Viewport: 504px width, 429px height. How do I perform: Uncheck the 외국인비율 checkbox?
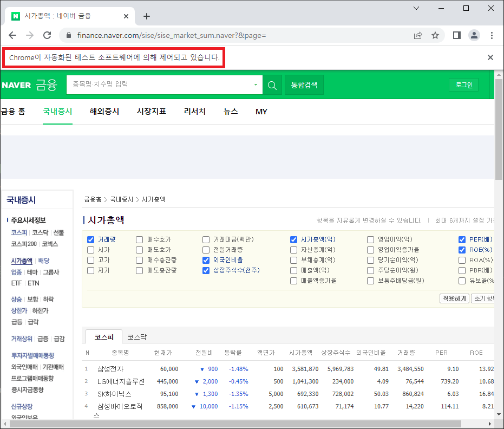coord(206,260)
